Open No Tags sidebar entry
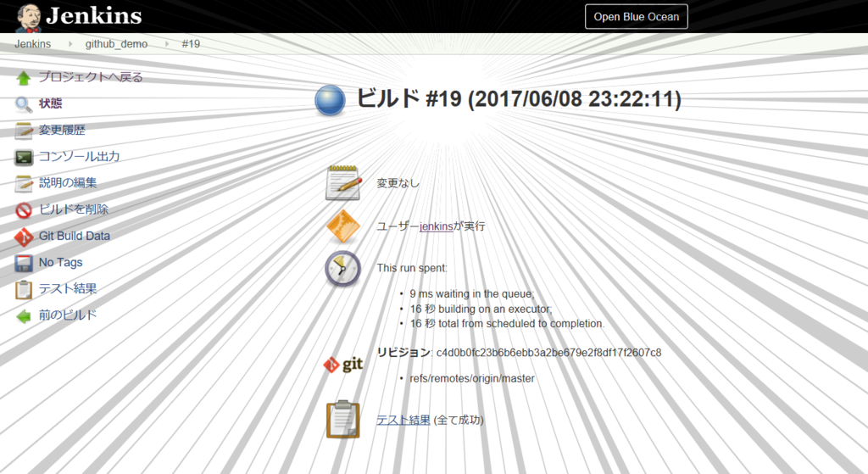 [x=60, y=263]
